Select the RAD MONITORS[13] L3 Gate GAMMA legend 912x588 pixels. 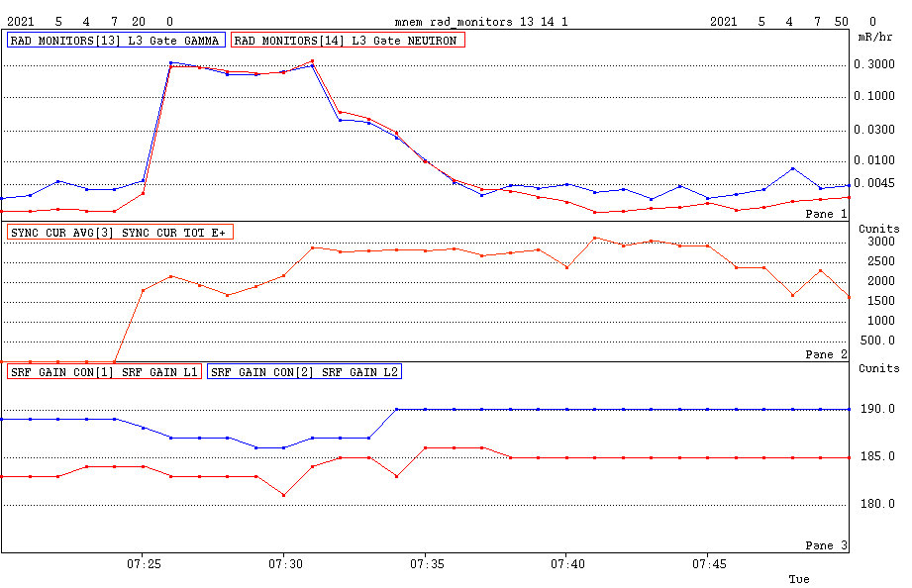pyautogui.click(x=116, y=41)
